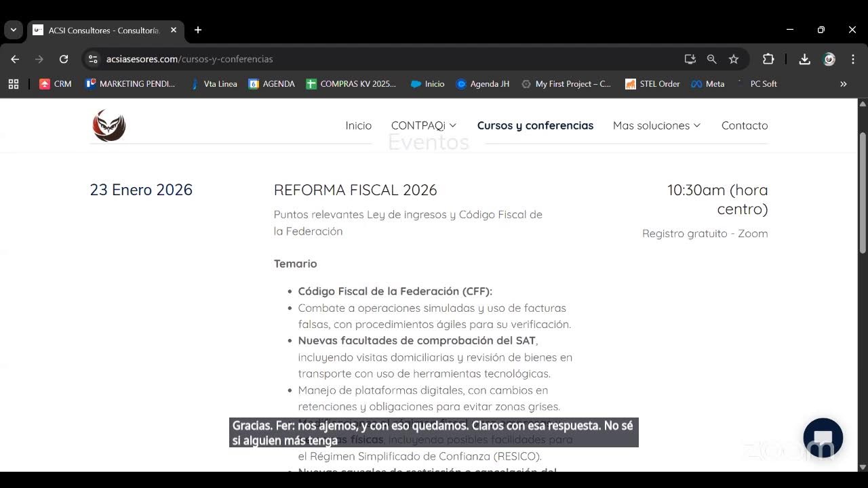Open the AGENDA bookmark
The width and height of the screenshot is (868, 488).
click(x=272, y=84)
